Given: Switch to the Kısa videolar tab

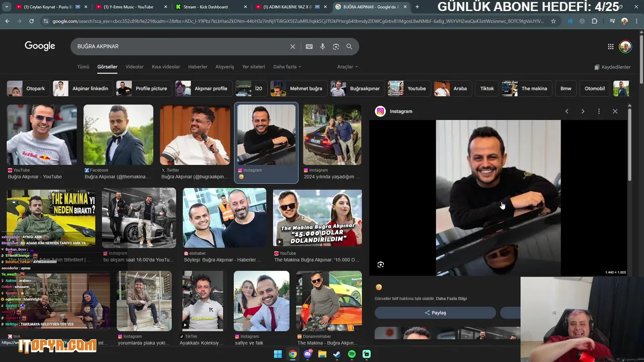Looking at the screenshot, I should (x=166, y=67).
